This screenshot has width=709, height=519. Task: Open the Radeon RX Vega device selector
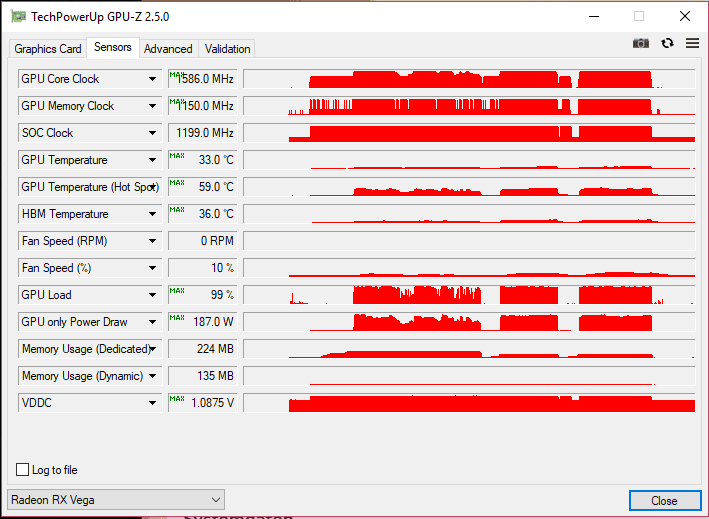point(116,500)
